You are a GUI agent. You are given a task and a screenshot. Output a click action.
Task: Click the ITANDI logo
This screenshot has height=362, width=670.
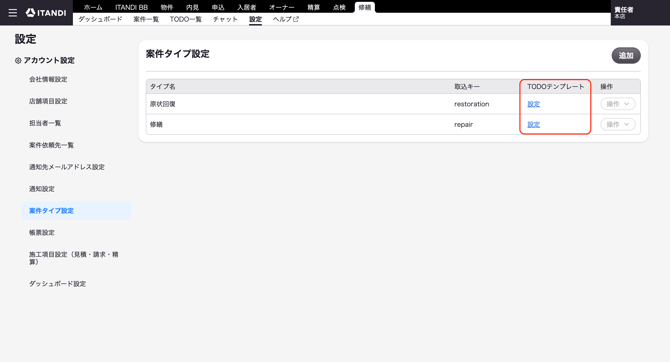tap(46, 13)
